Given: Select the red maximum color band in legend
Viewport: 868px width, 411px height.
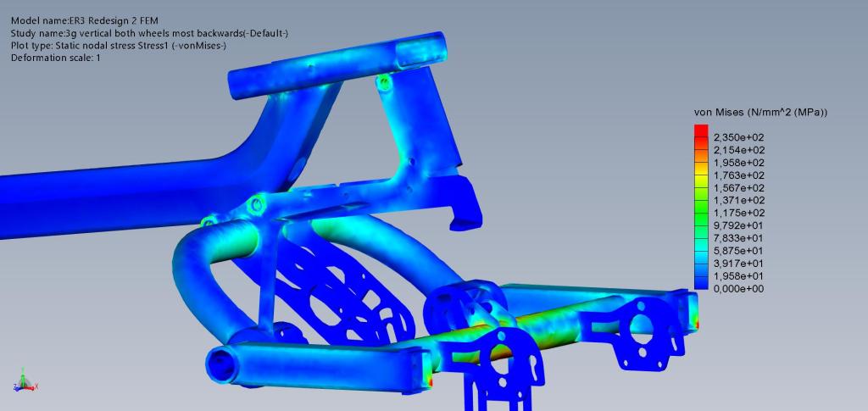Looking at the screenshot, I should (x=700, y=131).
